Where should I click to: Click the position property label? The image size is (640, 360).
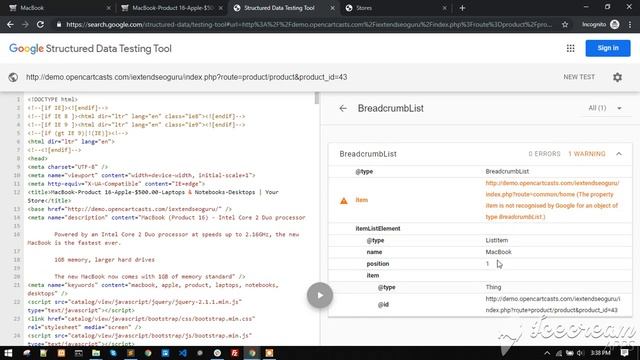pyautogui.click(x=378, y=264)
